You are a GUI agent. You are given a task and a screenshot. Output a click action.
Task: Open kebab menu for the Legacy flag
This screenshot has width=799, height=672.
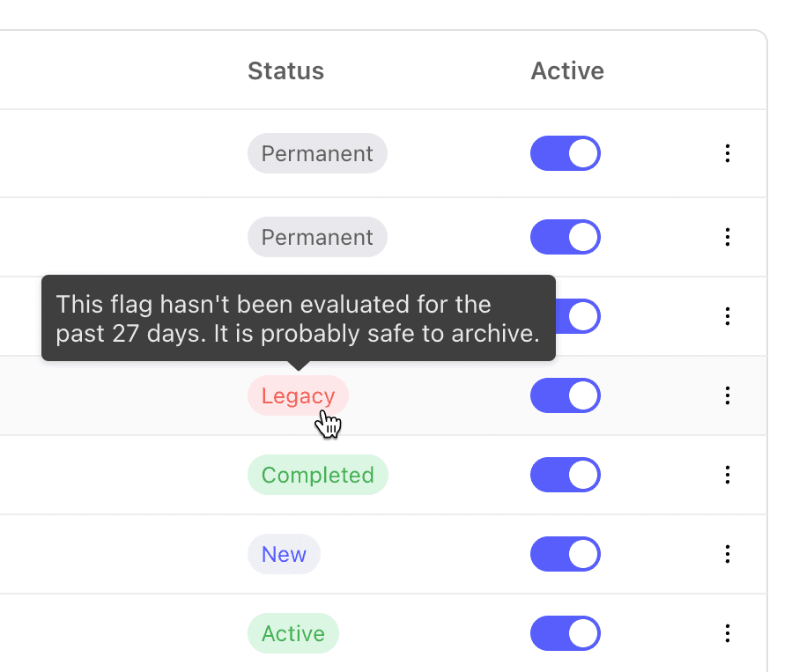[727, 395]
